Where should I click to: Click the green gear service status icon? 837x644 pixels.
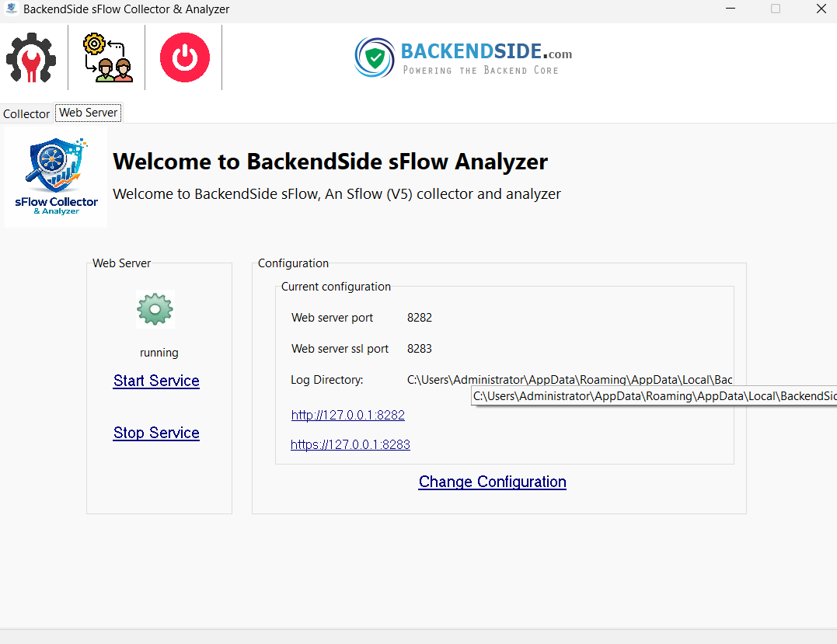click(x=155, y=309)
